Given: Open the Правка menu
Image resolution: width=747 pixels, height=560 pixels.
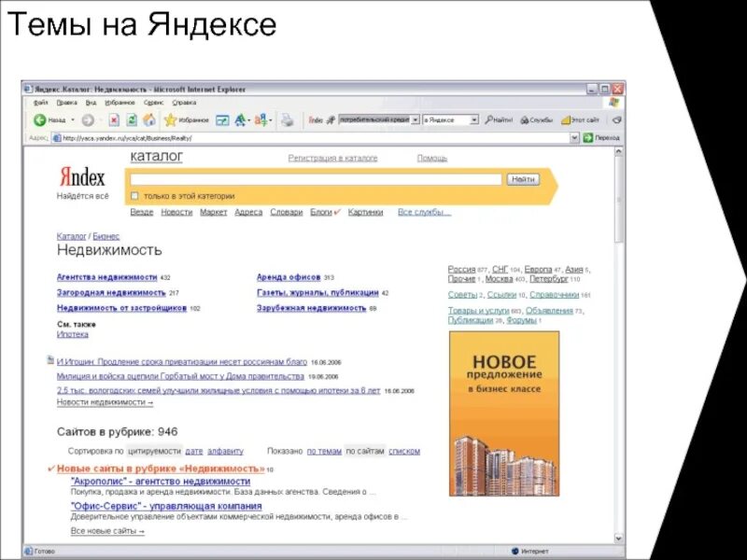Looking at the screenshot, I should pos(66,103).
